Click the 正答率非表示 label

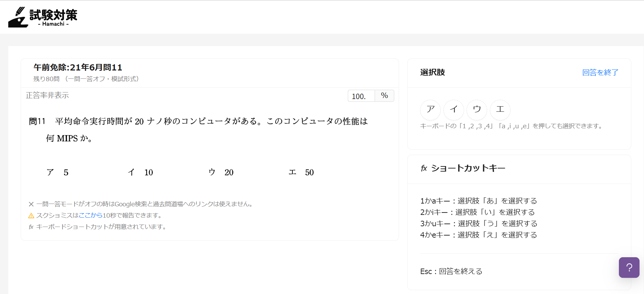click(x=47, y=95)
